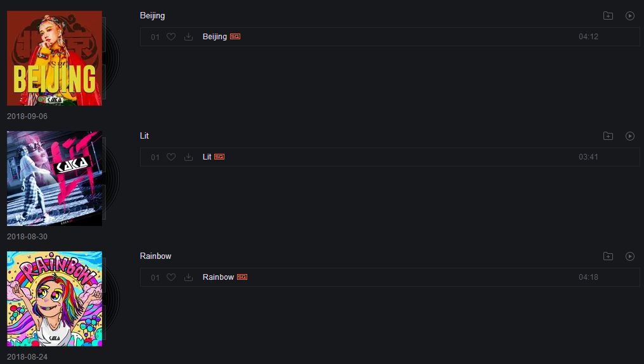Open the Lit album artwork

pyautogui.click(x=55, y=179)
